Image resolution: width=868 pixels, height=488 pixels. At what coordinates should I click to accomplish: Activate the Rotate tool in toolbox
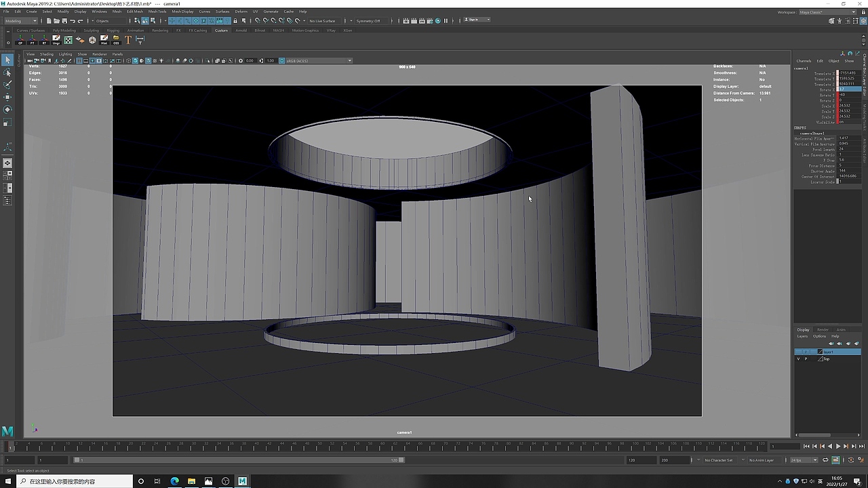7,109
